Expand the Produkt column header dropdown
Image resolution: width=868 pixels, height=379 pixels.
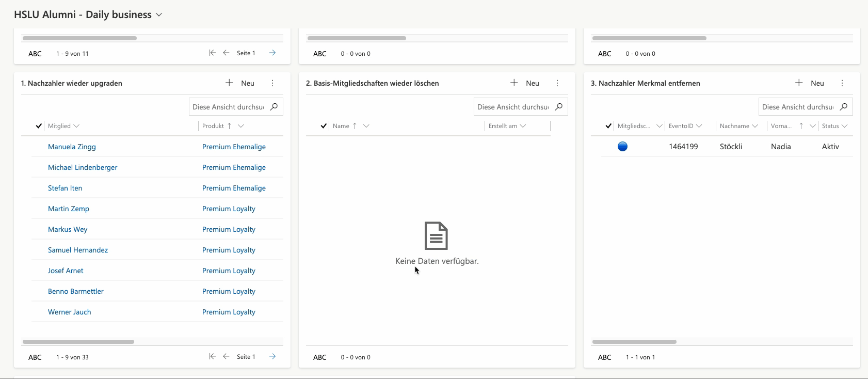[x=240, y=126]
